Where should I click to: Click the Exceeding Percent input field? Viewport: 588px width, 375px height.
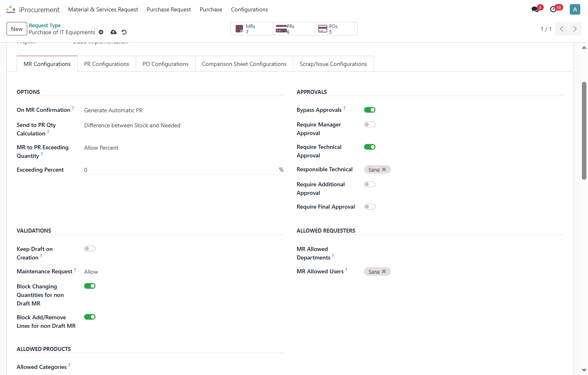pyautogui.click(x=181, y=170)
